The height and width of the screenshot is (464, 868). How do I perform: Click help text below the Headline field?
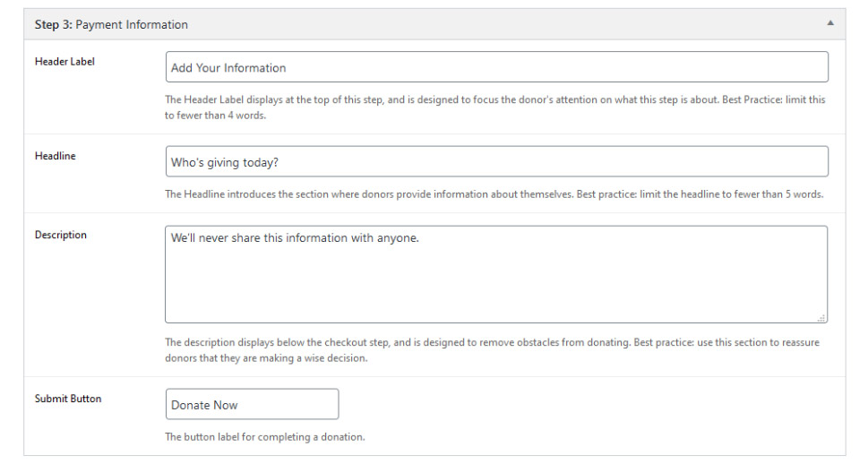(494, 193)
